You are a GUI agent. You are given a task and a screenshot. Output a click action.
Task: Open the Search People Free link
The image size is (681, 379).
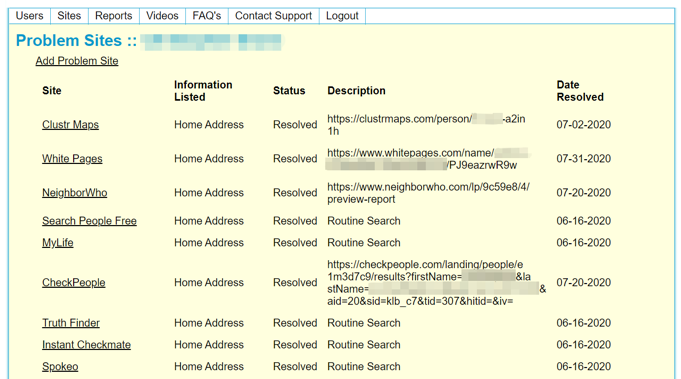point(89,221)
